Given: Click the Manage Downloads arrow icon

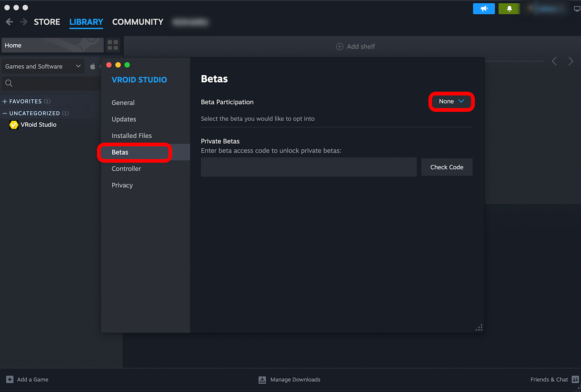Looking at the screenshot, I should pyautogui.click(x=262, y=380).
